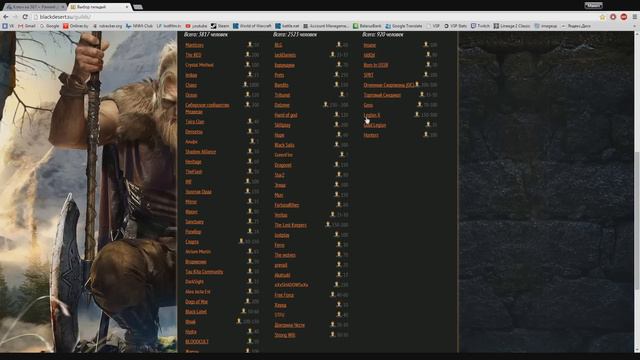The height and width of the screenshot is (360, 640).
Task: Open the Free Force guild link
Action: pos(284,295)
